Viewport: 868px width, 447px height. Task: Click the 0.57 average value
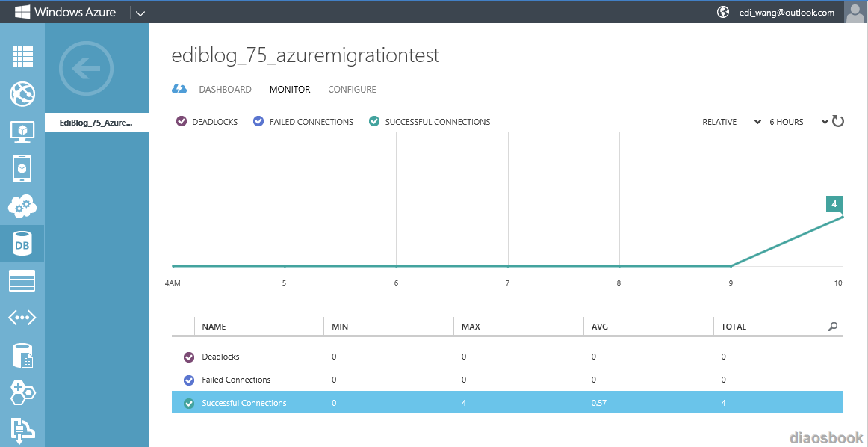tap(599, 403)
